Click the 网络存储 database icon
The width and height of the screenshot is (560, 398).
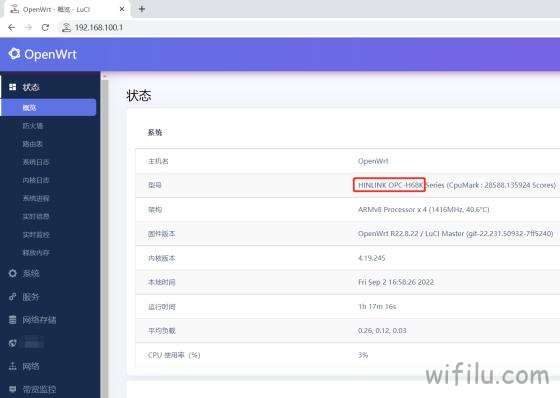pyautogui.click(x=12, y=320)
